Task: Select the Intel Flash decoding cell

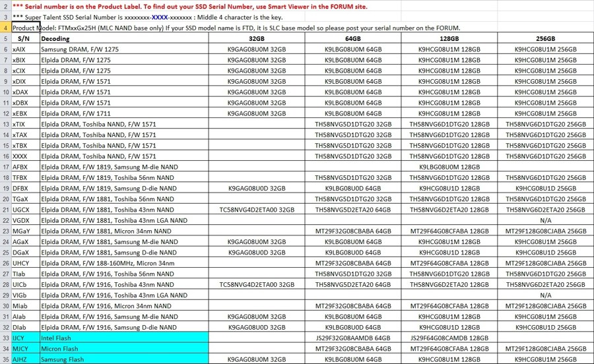Action: (124, 338)
